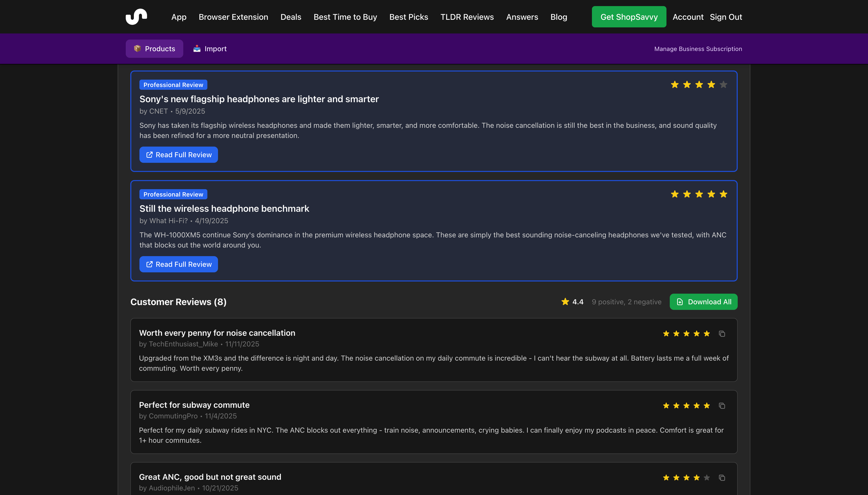
Task: Click fifth star of CNET review rating
Action: tap(723, 85)
